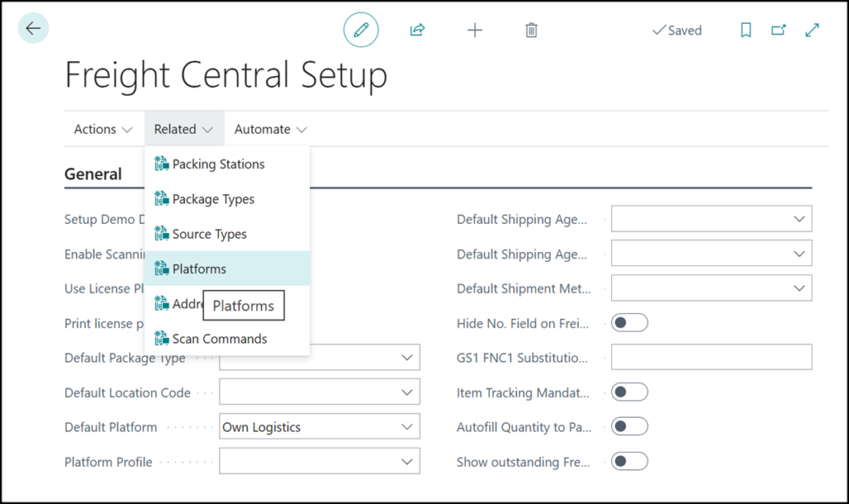Viewport: 849px width, 504px height.
Task: Click the share icon in toolbar
Action: 417,31
